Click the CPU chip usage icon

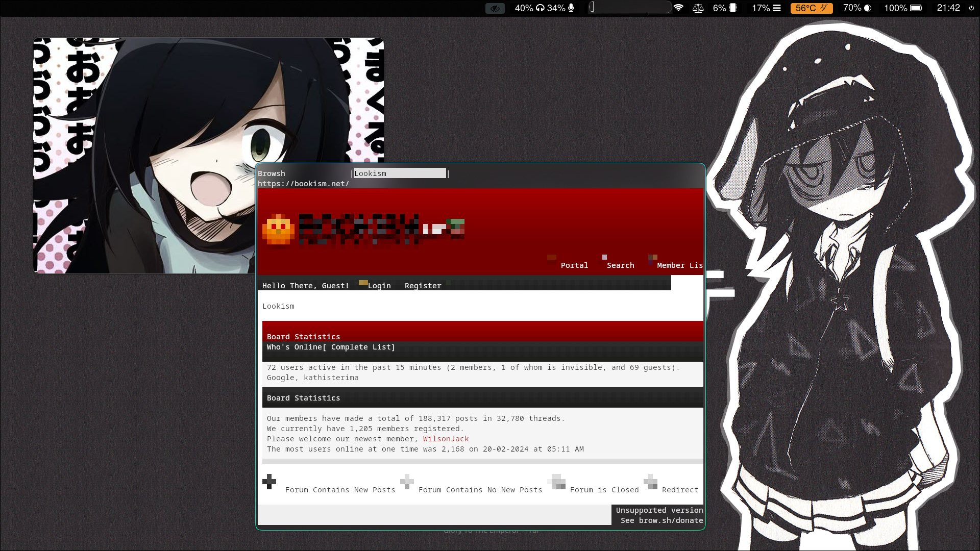pos(733,8)
